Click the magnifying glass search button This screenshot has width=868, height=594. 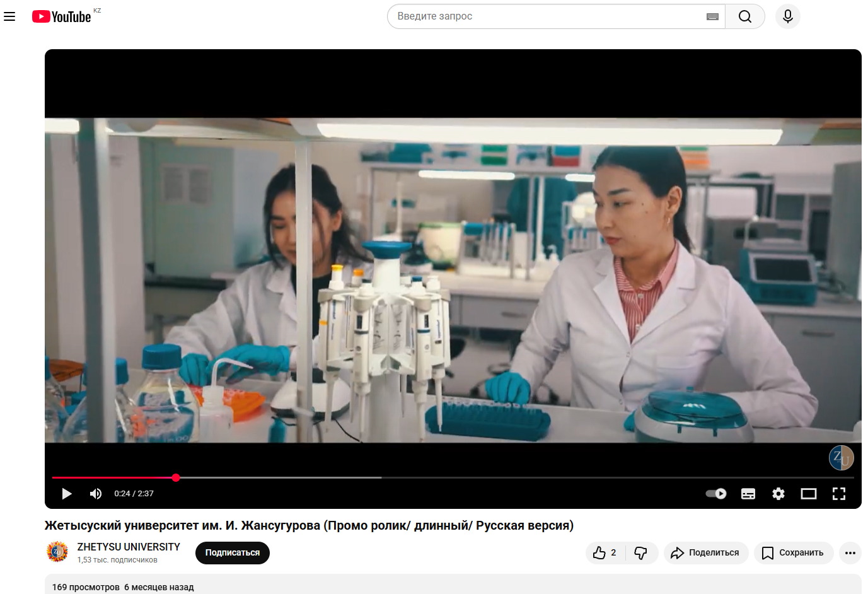click(744, 16)
